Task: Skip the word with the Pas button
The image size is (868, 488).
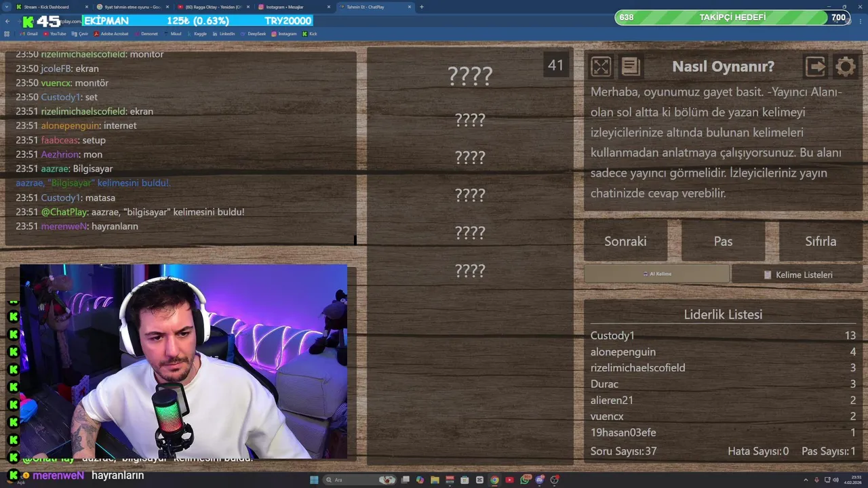Action: tap(723, 241)
